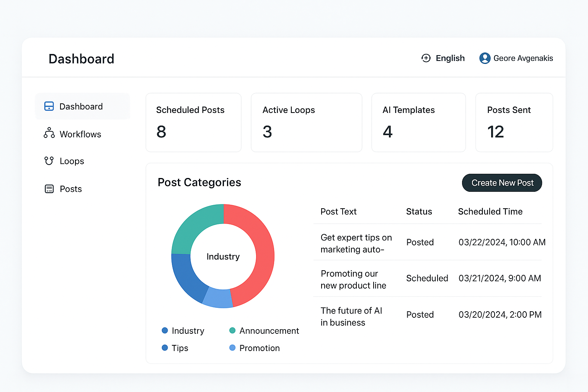Navigate to the Posts page

coord(71,189)
